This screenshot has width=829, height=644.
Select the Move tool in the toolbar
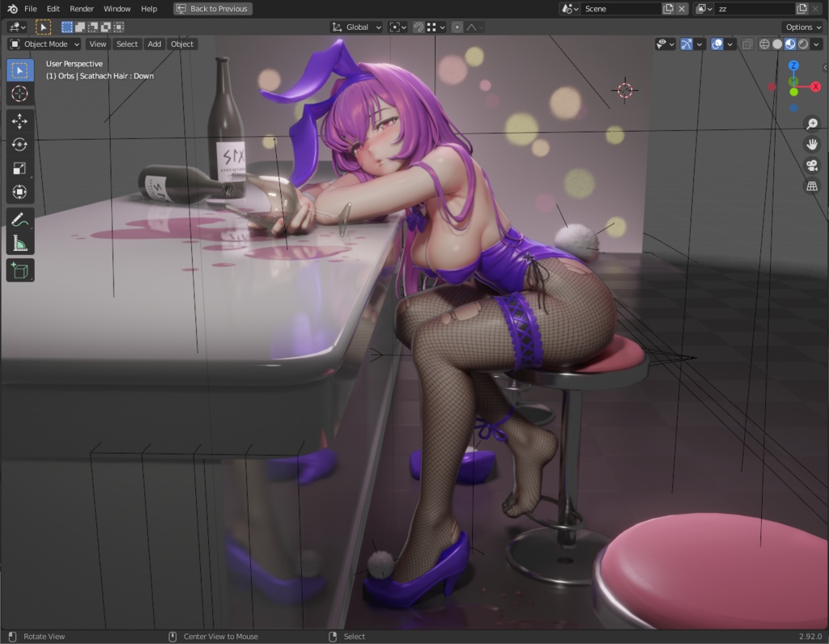(19, 120)
